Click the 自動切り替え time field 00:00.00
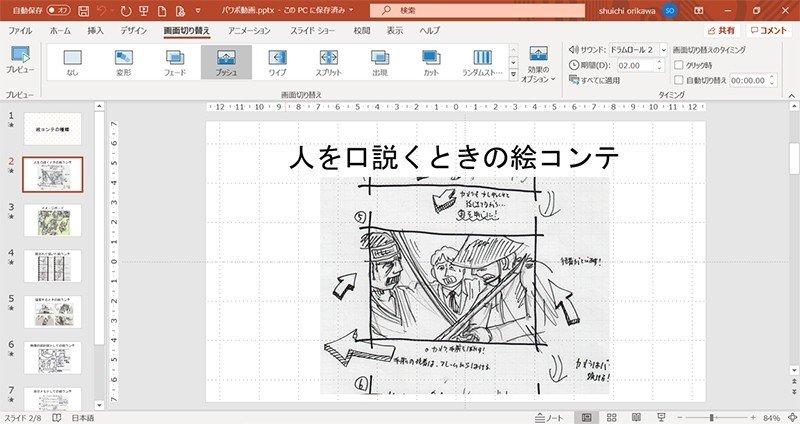 tap(748, 80)
